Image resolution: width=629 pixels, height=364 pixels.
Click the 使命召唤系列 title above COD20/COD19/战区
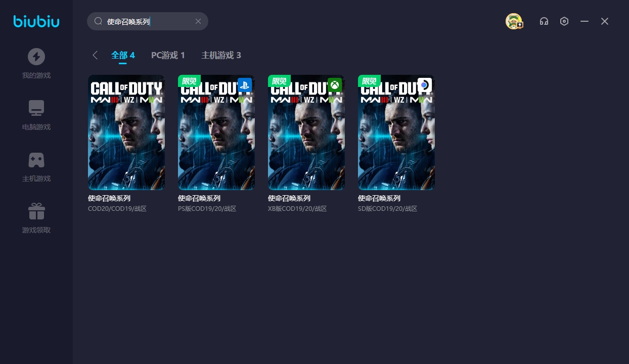109,198
